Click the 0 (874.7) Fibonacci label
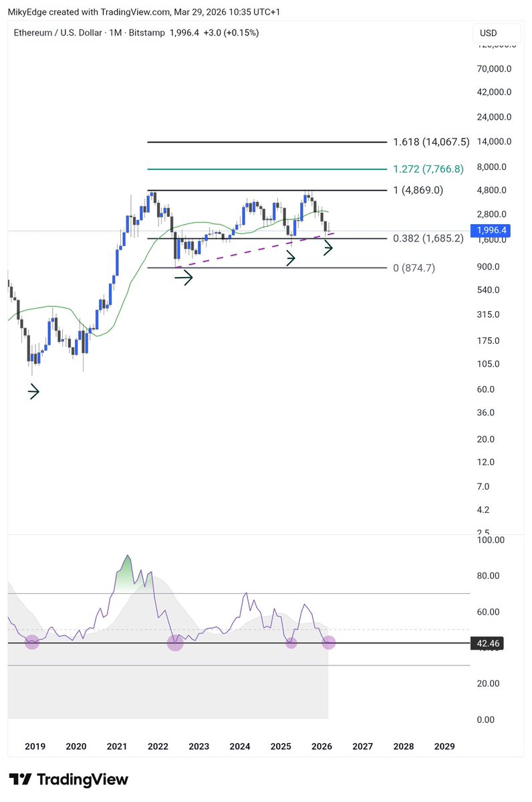The height and width of the screenshot is (802, 532). coord(414,268)
